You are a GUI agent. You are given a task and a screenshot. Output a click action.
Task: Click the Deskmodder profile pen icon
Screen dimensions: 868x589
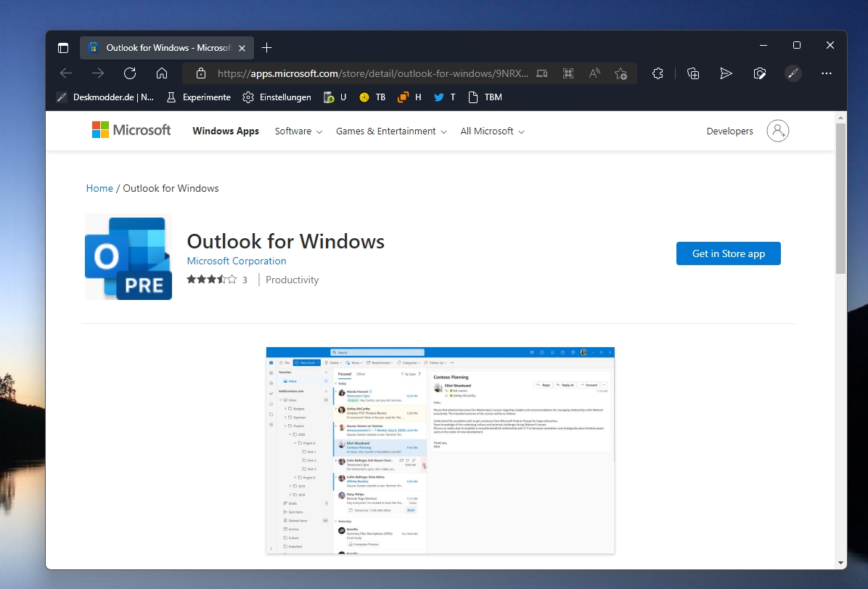(x=793, y=73)
